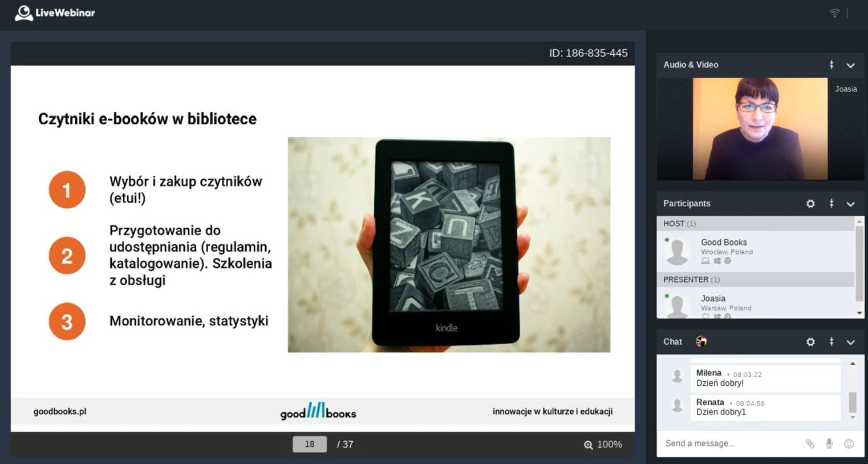Click the chat translation globe icon

(x=701, y=341)
